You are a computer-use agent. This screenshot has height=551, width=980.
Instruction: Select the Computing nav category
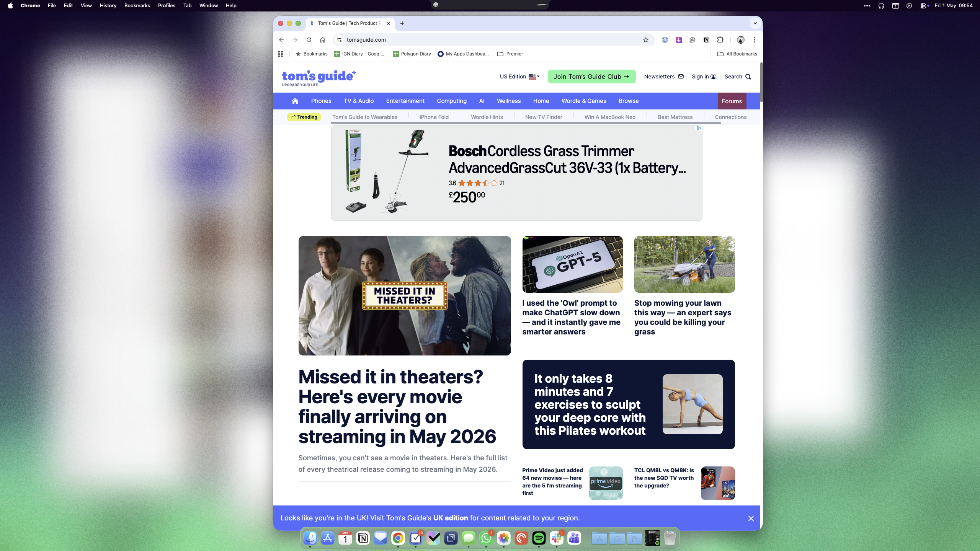pyautogui.click(x=452, y=101)
